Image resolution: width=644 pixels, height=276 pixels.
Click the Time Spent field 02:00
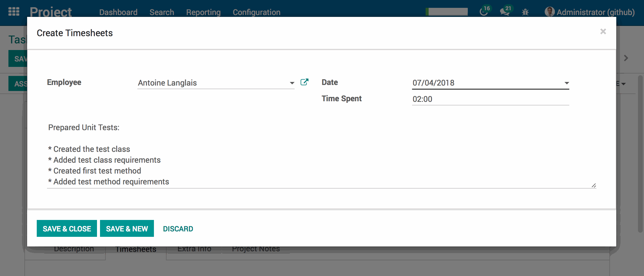[x=491, y=99]
